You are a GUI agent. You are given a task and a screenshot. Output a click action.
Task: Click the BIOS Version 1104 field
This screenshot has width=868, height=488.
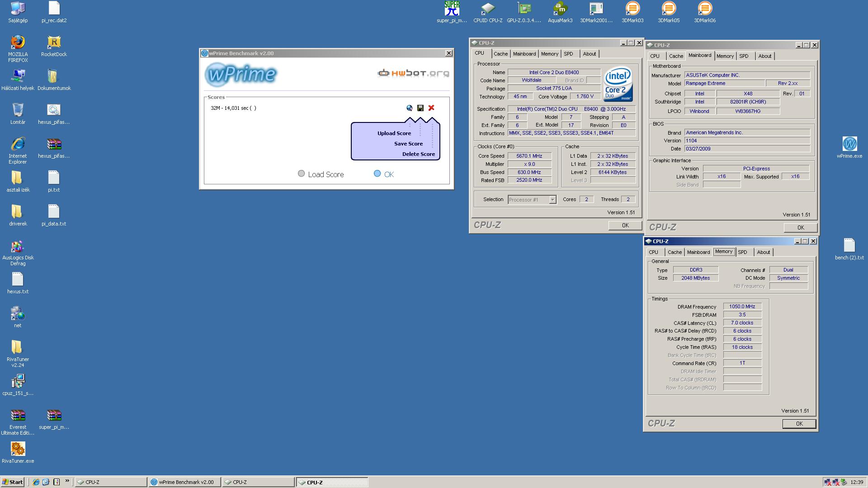pos(747,141)
